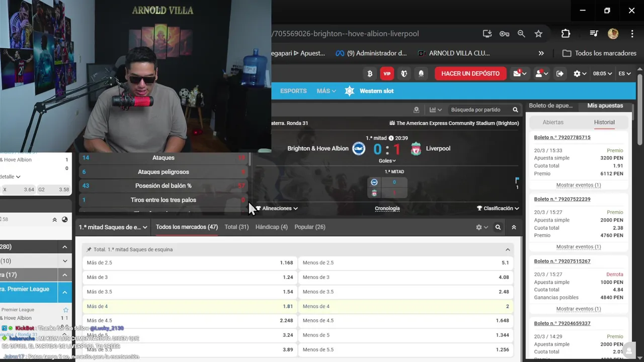Open the ARNOLD VILLA CLU bookmark

click(x=453, y=53)
